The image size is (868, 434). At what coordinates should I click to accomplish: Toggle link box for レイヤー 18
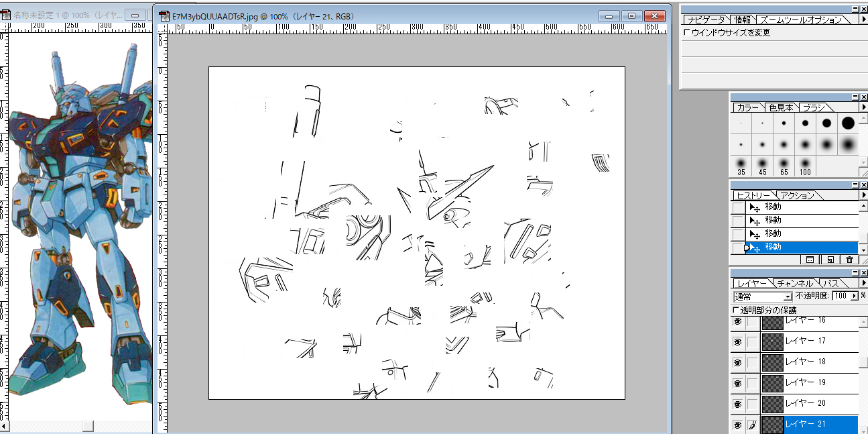point(753,362)
